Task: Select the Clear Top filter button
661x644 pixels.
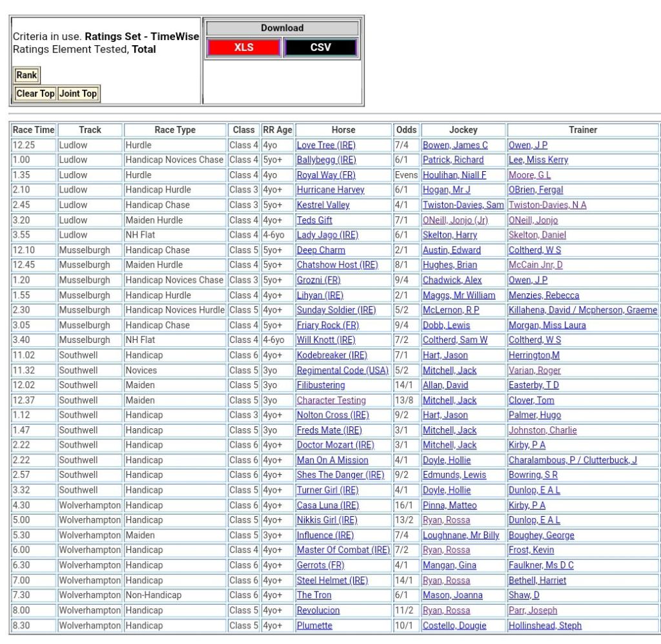Action: (36, 94)
